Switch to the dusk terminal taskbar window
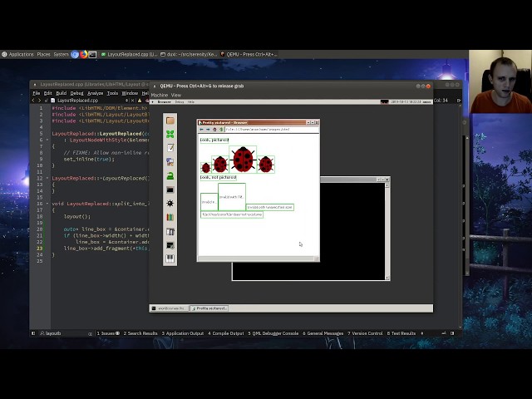532x399 pixels. coord(189,54)
